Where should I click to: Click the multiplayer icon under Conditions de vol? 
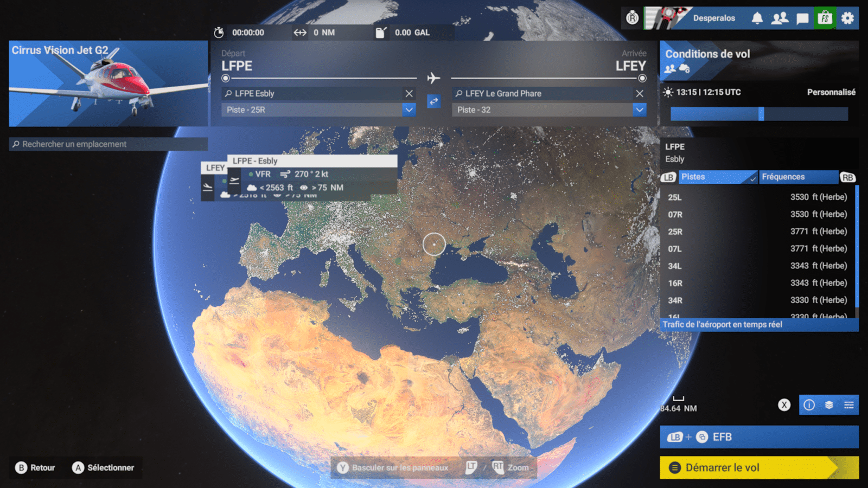(x=670, y=68)
